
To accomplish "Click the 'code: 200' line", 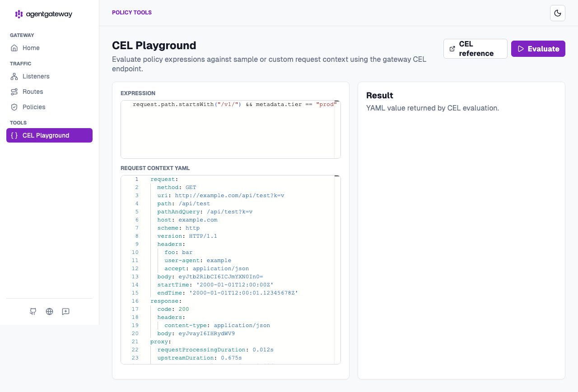I will pyautogui.click(x=173, y=309).
